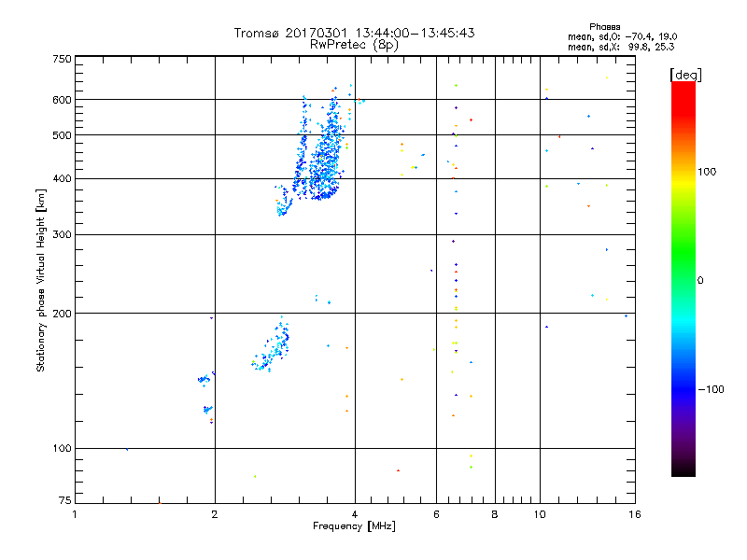This screenshot has width=747, height=560.
Task: Click the frequency axis tick "10"
Action: click(x=540, y=514)
